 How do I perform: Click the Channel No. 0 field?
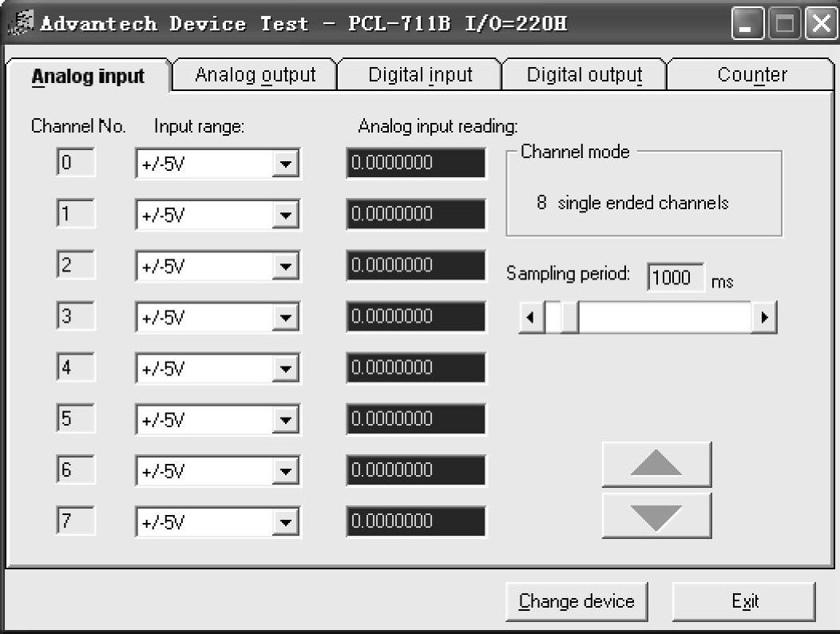pyautogui.click(x=76, y=162)
